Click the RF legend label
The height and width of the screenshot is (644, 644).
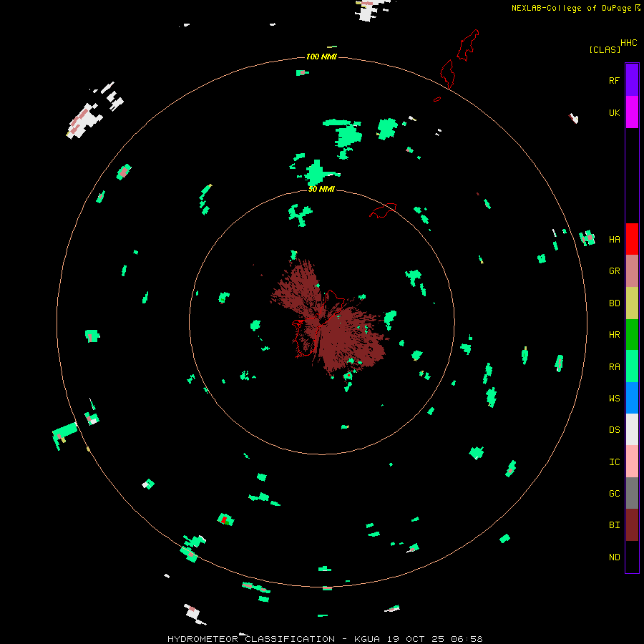coord(614,80)
